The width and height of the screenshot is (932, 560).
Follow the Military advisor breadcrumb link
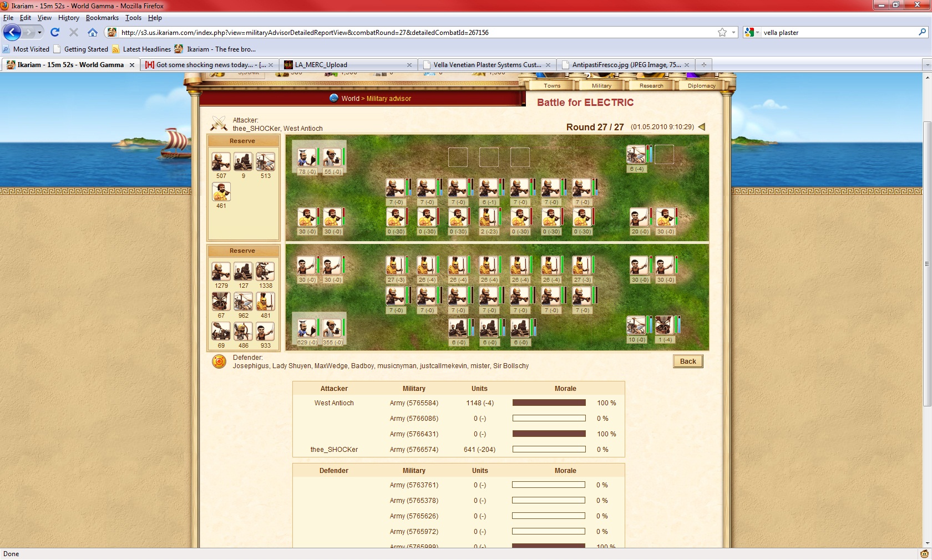tap(389, 99)
